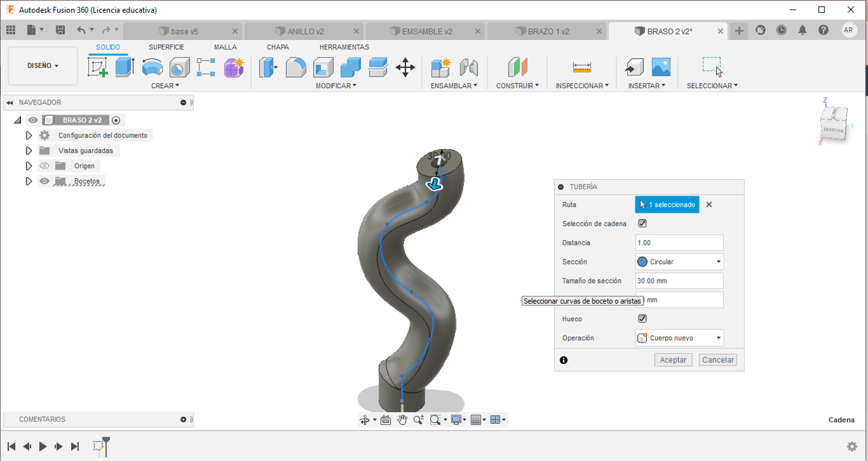Select the Fillet tool
This screenshot has height=461, width=868.
(296, 67)
